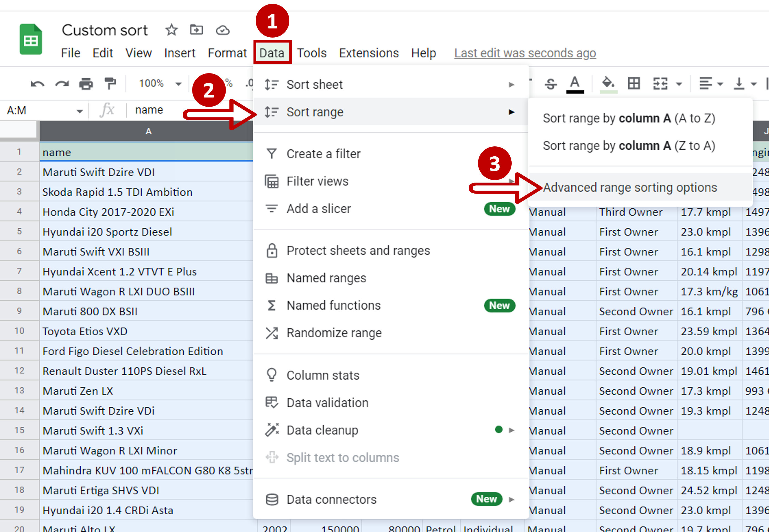
Task: Rename the Custom sort document title
Action: coord(105,30)
